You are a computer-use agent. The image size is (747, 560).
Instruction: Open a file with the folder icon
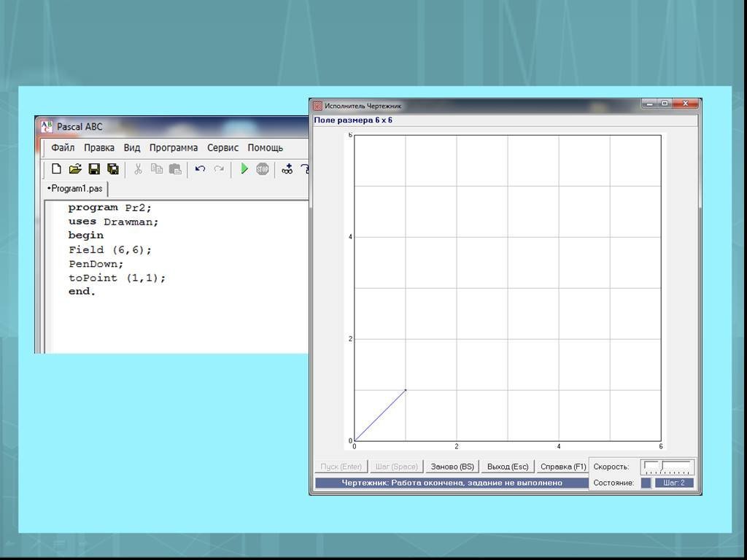coord(75,169)
